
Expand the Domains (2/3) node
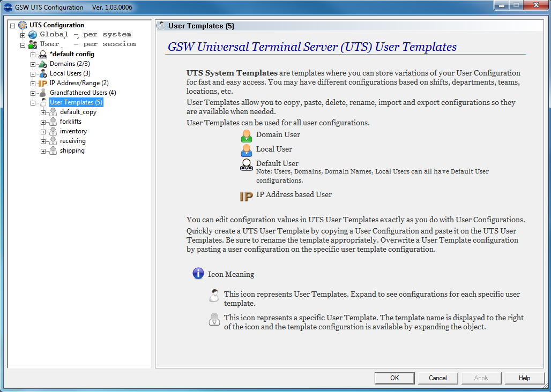point(33,65)
